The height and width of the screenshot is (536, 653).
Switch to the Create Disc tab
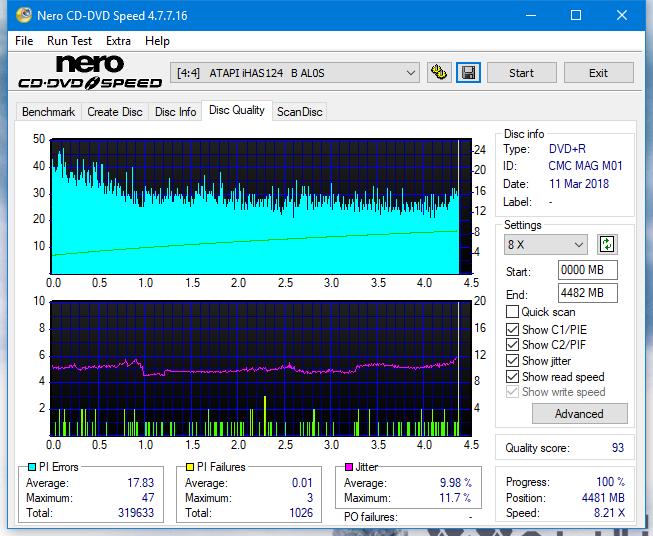click(x=115, y=112)
